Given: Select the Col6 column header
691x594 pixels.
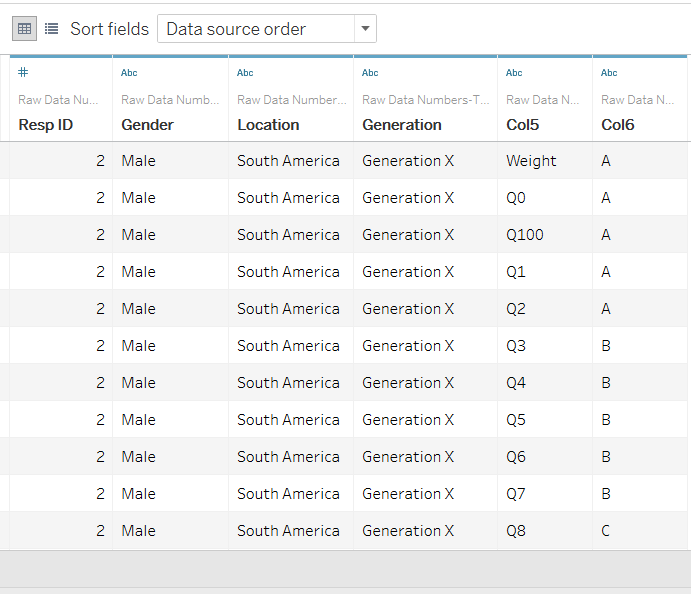Looking at the screenshot, I should pyautogui.click(x=618, y=125).
